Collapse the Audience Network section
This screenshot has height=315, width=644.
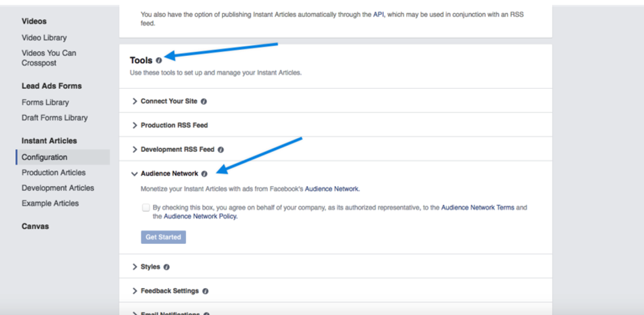168,174
